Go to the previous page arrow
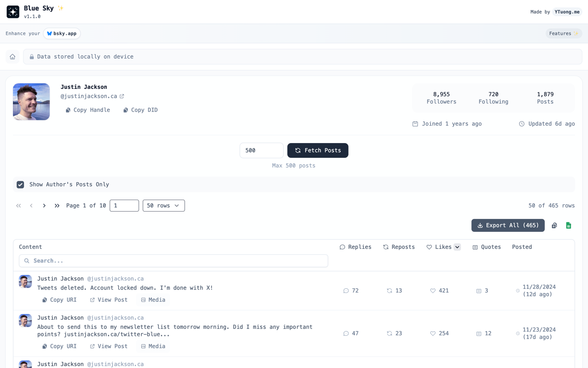 tap(31, 206)
